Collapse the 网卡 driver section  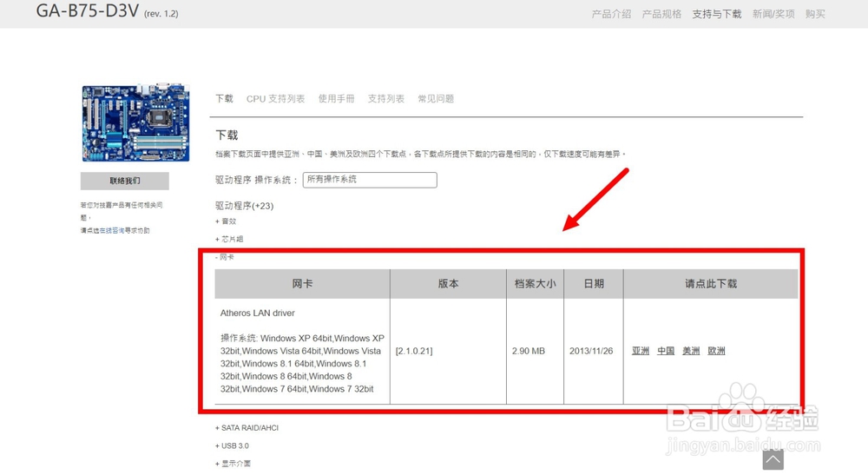click(225, 257)
